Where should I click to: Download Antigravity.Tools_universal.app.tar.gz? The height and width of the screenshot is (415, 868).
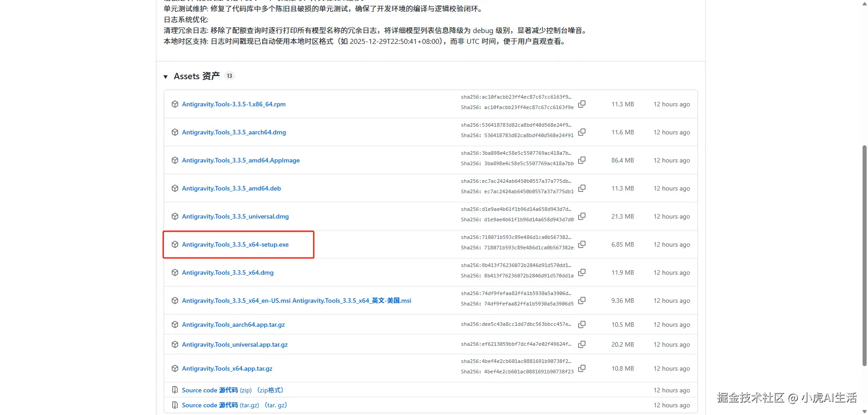235,344
